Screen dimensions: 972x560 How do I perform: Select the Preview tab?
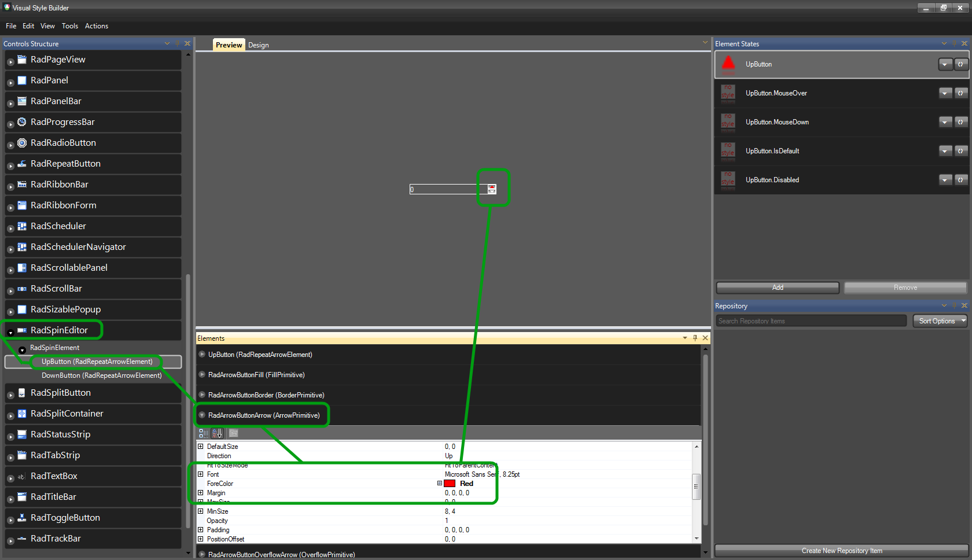click(229, 45)
